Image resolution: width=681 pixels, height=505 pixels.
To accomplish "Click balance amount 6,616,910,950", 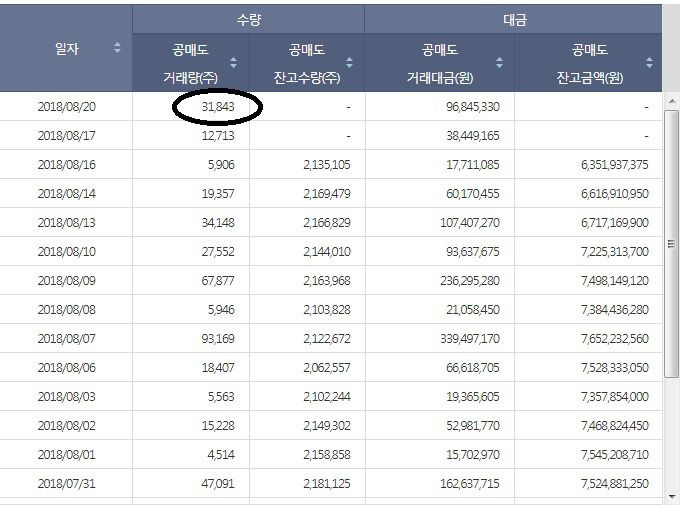I will [615, 194].
